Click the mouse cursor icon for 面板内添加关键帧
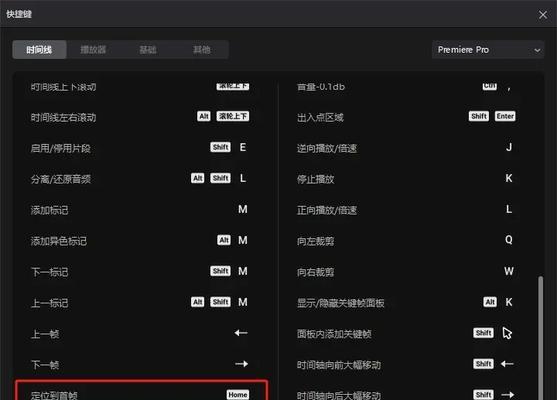 tap(507, 333)
